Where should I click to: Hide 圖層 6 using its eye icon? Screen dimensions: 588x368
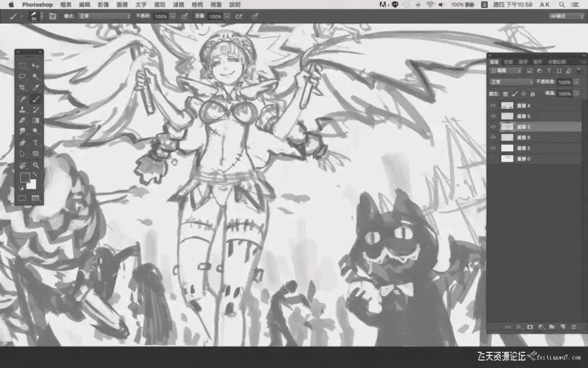pos(493,137)
